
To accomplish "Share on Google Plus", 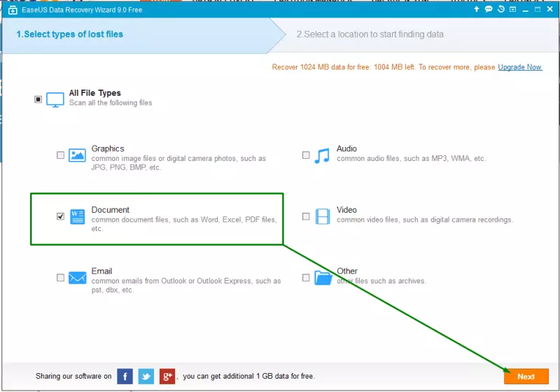I will tap(167, 376).
